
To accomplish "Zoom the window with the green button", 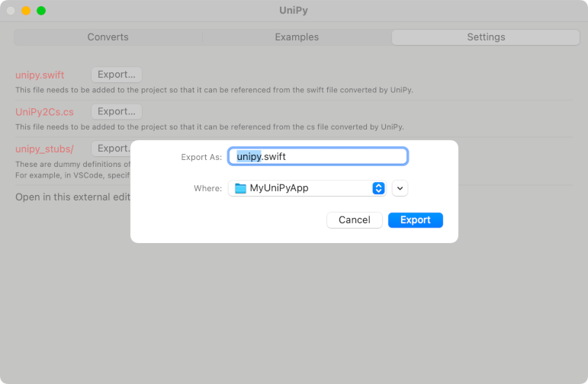I will coord(41,11).
